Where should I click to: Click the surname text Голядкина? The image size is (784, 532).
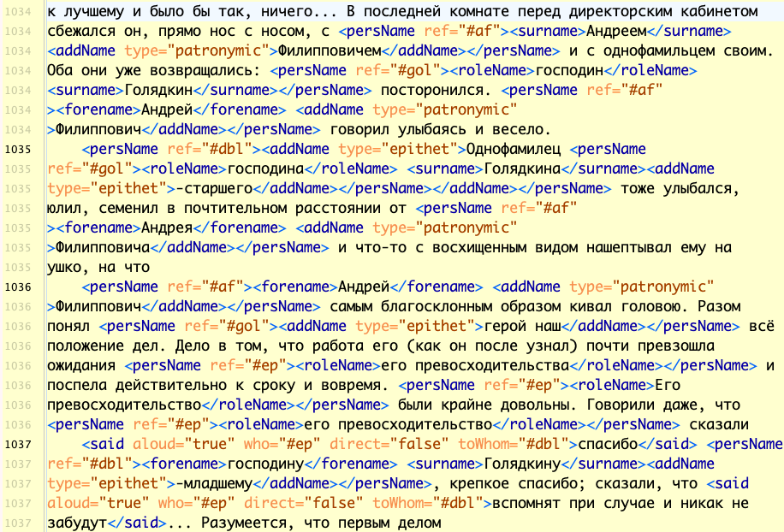tap(532, 168)
